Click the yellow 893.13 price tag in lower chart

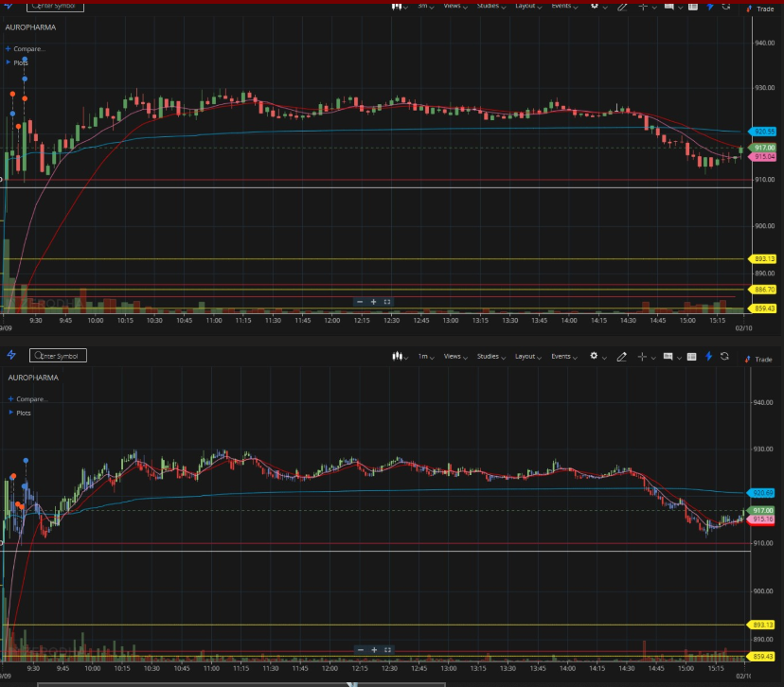click(x=761, y=625)
